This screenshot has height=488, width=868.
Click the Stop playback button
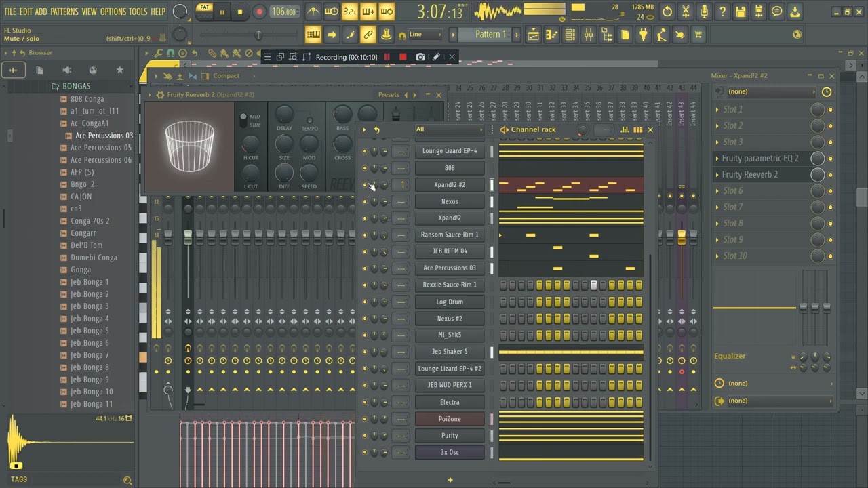[239, 12]
